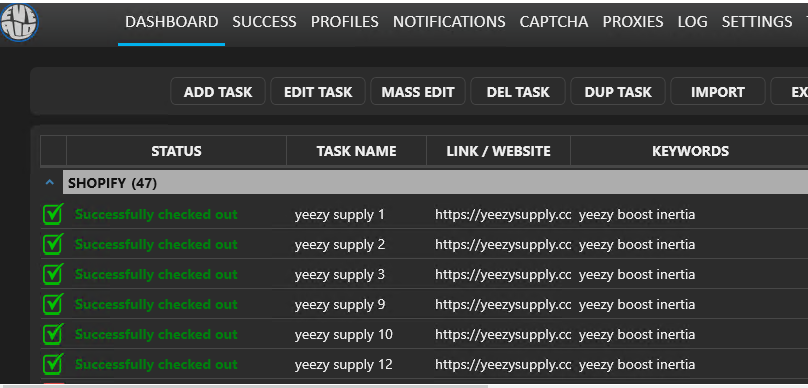
Task: Select the yeezy supply 2 task name
Action: pyautogui.click(x=340, y=244)
